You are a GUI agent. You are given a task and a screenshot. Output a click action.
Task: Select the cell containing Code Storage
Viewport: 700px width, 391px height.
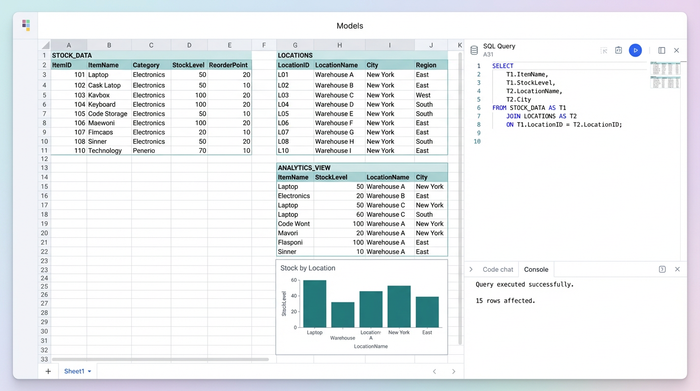pyautogui.click(x=109, y=114)
